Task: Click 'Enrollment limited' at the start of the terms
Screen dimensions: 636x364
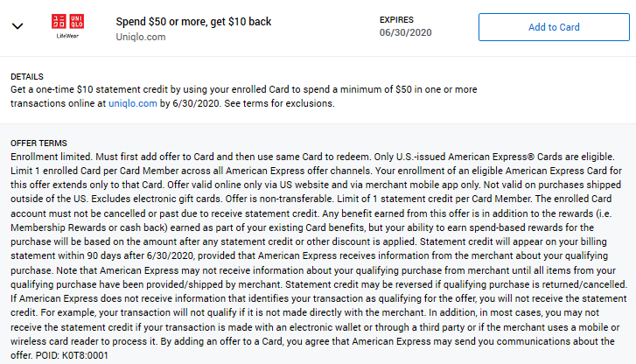Action: [x=52, y=157]
